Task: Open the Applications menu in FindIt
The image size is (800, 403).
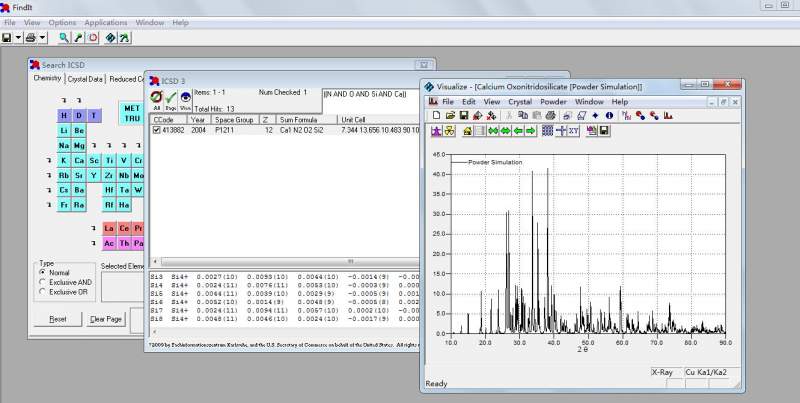Action: (105, 22)
